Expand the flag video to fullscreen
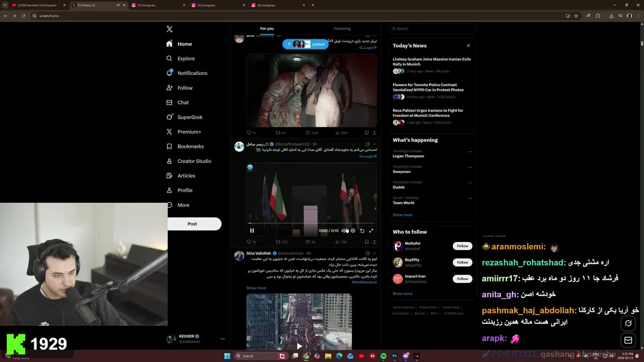Screen dimensions: 644x362 pyautogui.click(x=371, y=231)
